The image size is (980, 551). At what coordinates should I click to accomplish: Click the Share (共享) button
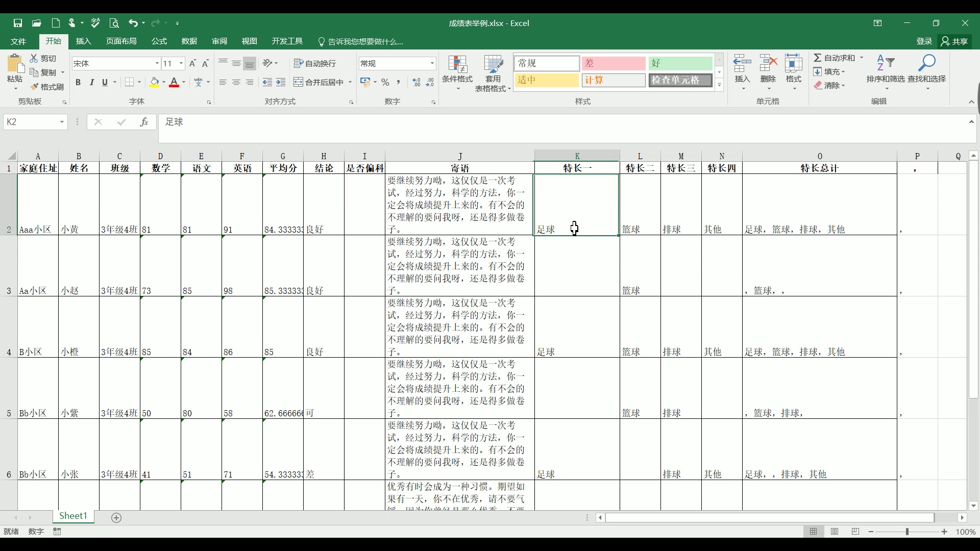954,41
